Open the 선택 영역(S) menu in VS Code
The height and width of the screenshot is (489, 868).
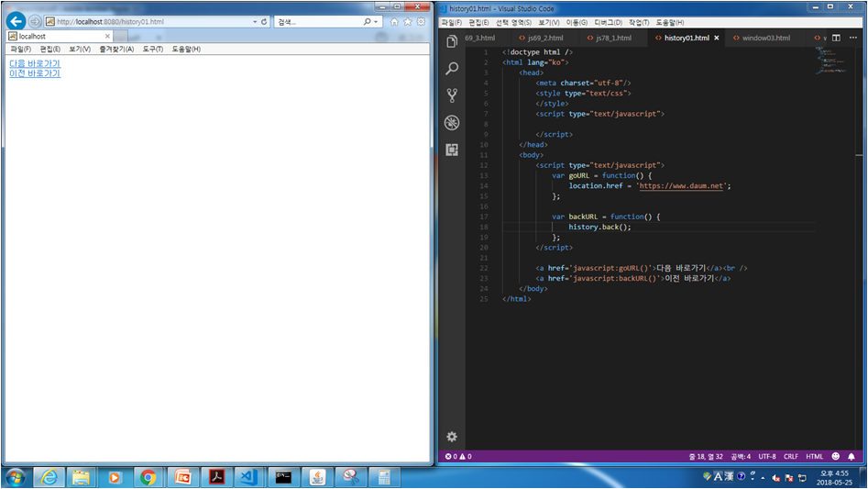click(513, 22)
